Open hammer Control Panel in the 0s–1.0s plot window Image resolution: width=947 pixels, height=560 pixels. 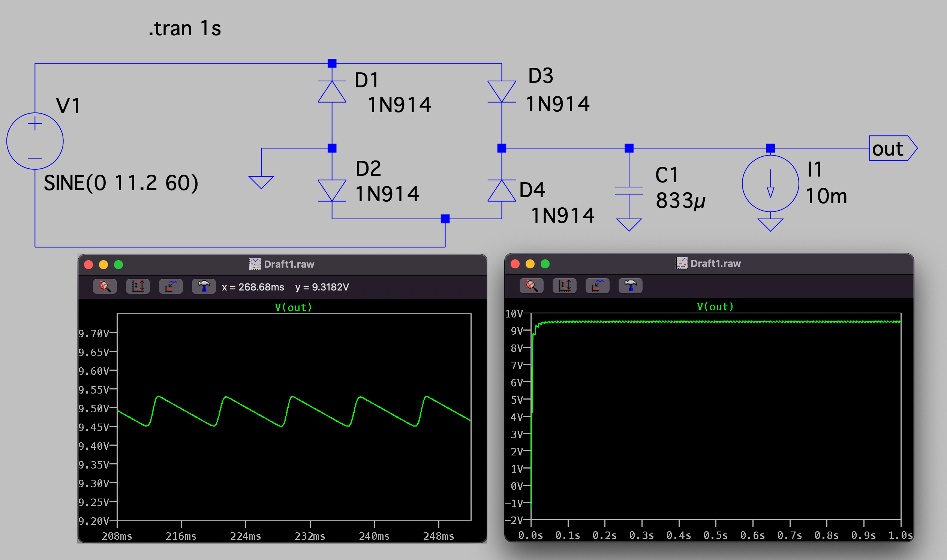pos(630,286)
